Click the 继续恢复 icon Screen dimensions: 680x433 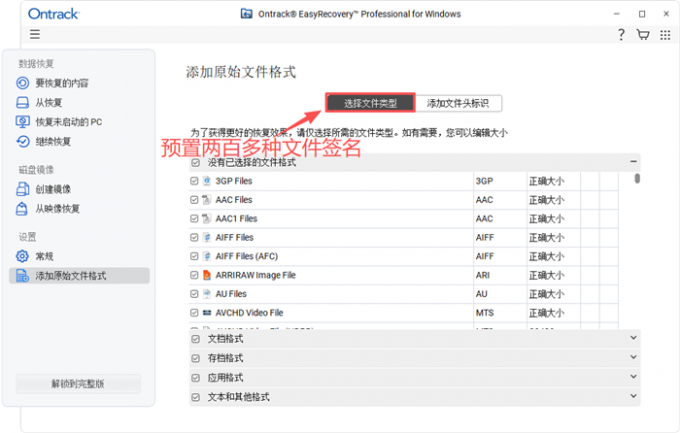click(x=23, y=141)
